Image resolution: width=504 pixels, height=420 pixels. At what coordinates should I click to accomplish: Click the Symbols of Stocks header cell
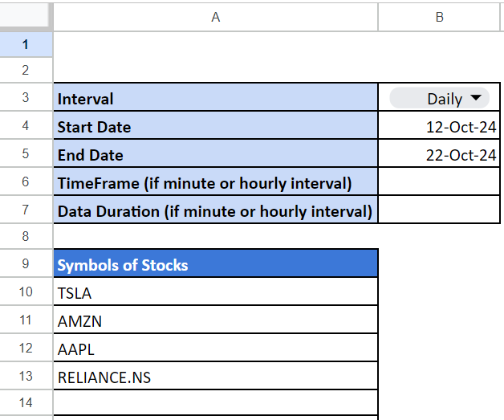coord(215,264)
